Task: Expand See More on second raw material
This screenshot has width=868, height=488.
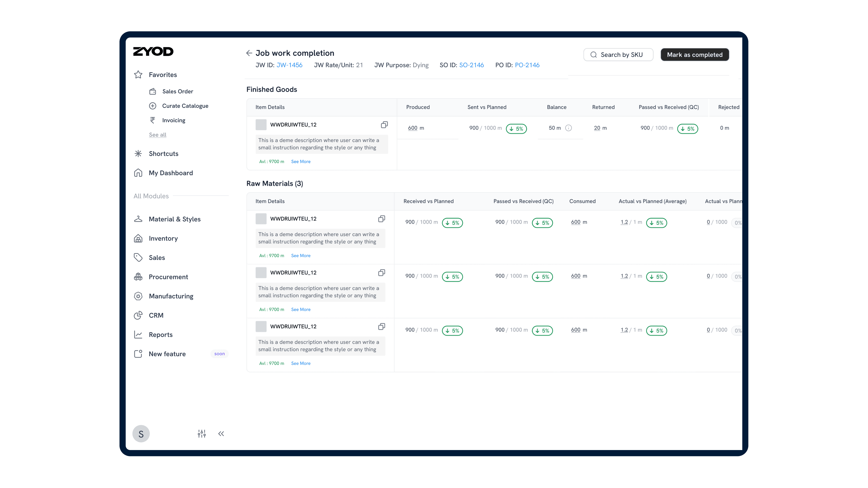Action: (301, 310)
